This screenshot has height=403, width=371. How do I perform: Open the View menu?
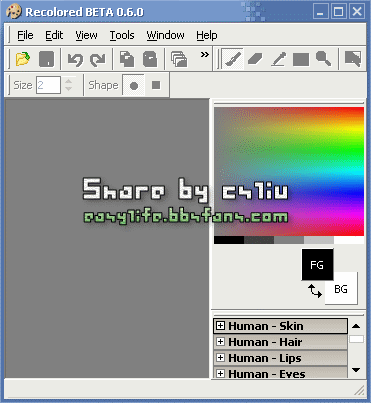click(86, 35)
